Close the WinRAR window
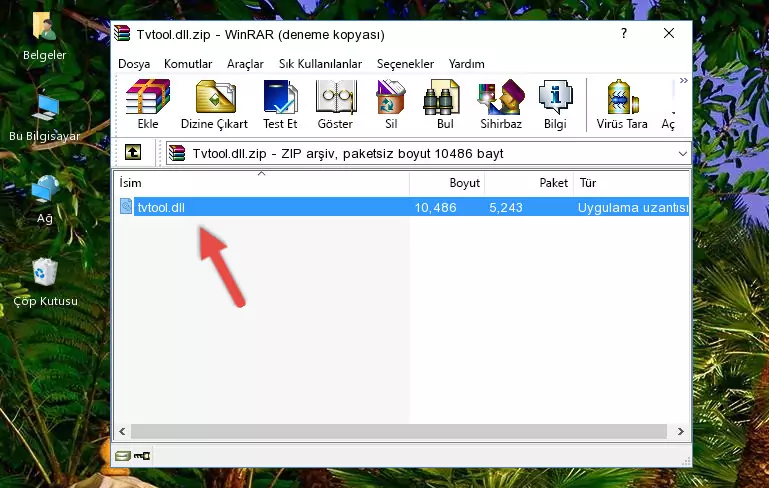This screenshot has width=769, height=488. (x=668, y=33)
